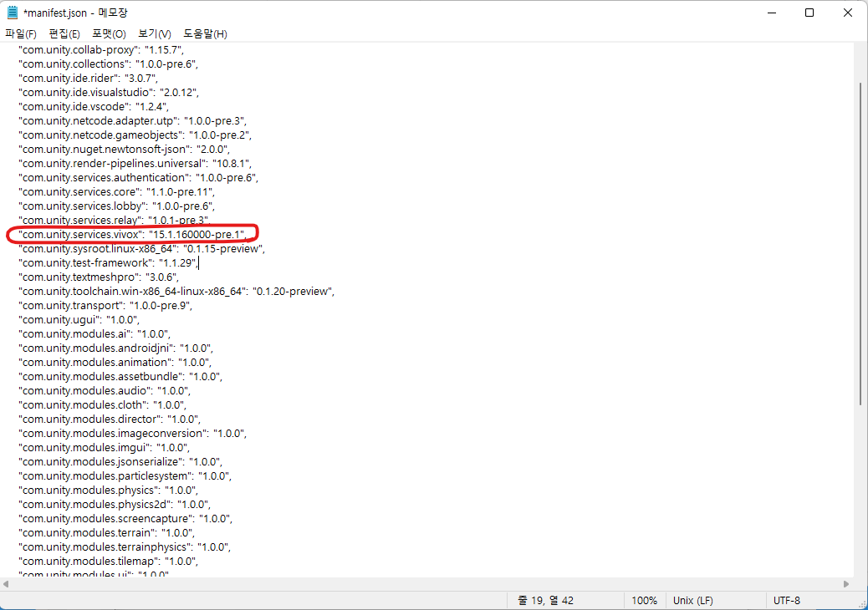868x610 pixels.
Task: Click the "com.unity.toolchain.win-x86_64-linux-x86_64" line
Action: (x=176, y=292)
